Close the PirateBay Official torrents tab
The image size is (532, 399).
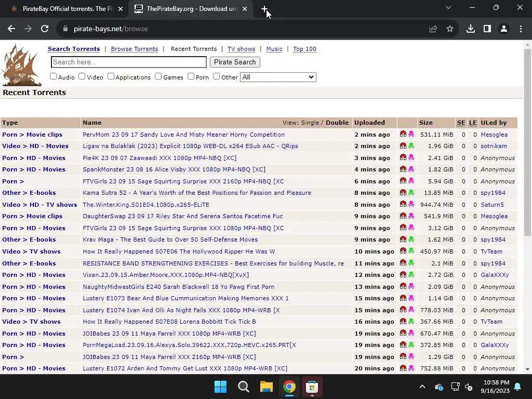pos(121,9)
